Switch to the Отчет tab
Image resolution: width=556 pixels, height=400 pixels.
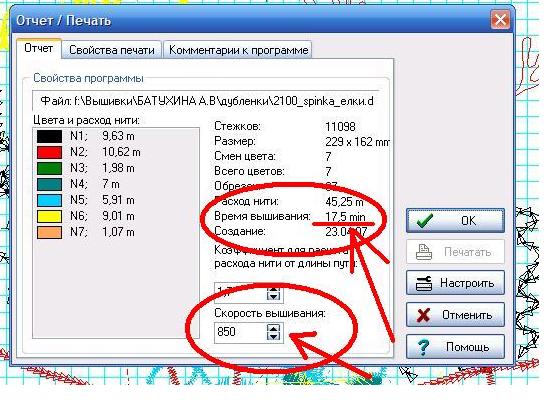point(39,49)
